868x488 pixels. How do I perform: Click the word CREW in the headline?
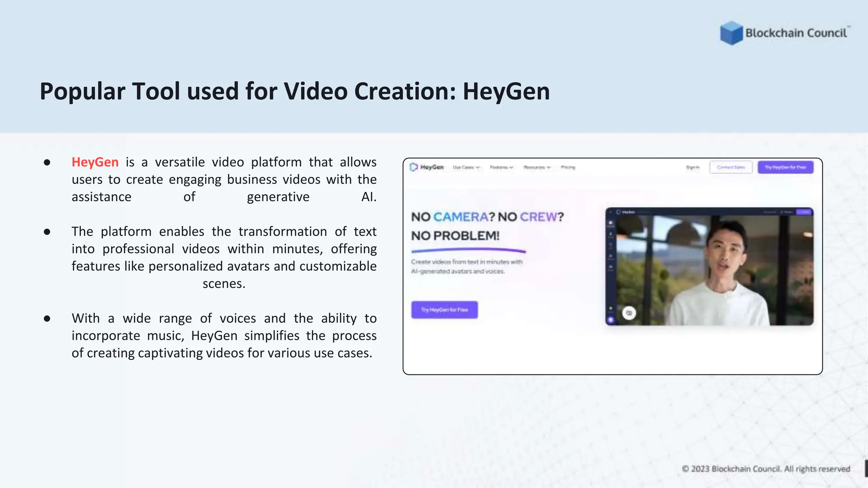tap(538, 217)
